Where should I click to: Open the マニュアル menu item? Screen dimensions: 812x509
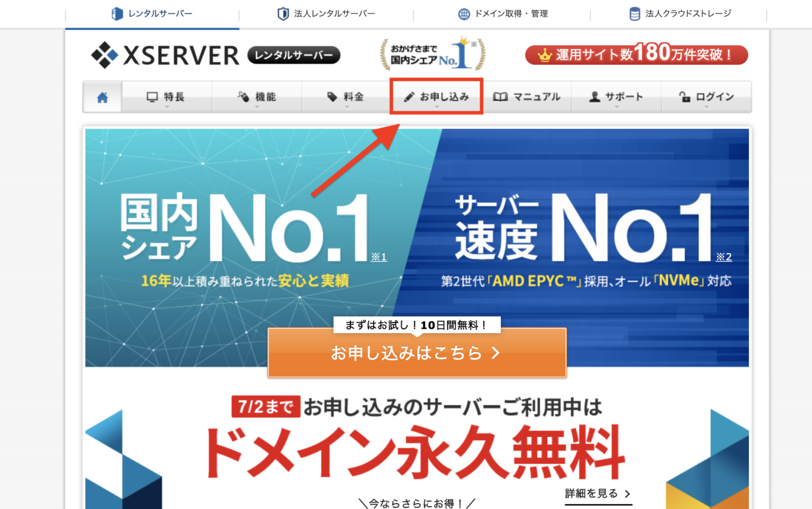pos(526,97)
